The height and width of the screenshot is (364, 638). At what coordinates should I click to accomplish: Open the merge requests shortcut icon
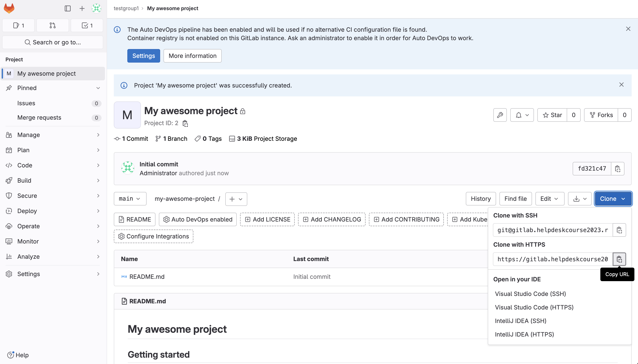52,25
